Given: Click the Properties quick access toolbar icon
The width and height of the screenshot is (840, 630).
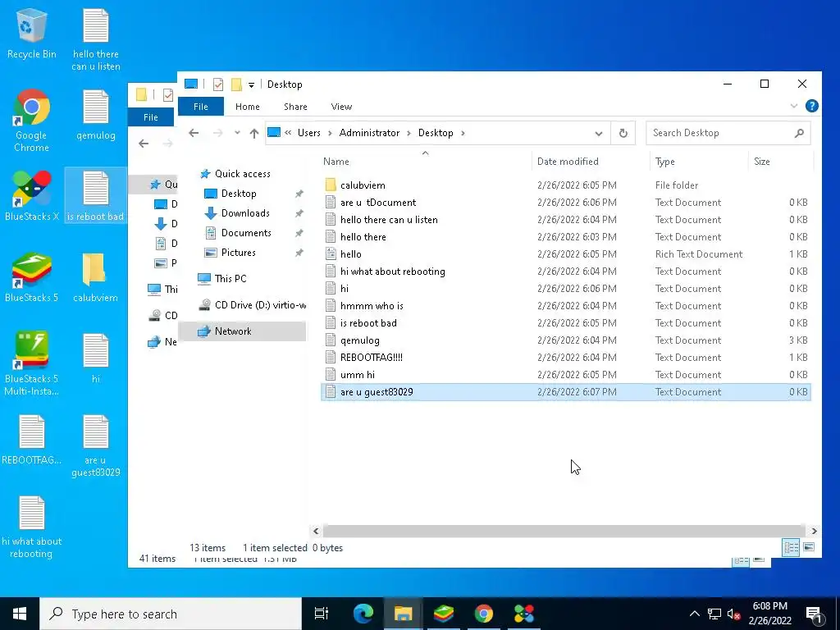Looking at the screenshot, I should (218, 84).
